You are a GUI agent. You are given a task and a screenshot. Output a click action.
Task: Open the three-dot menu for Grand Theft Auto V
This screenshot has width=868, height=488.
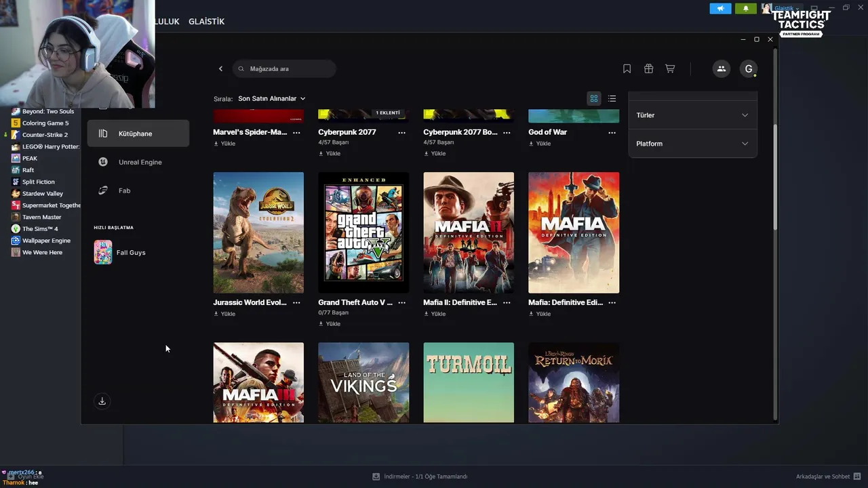(401, 303)
